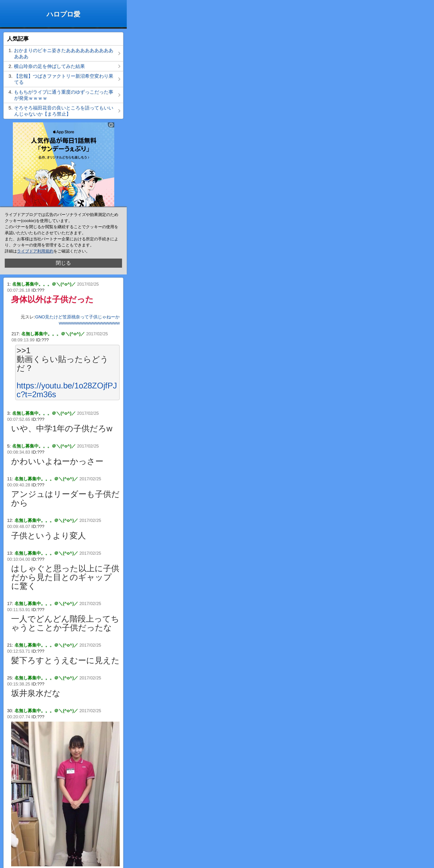434x868 pixels.
Task: Click comment 一人でどんどん階段上ってちゃう
Action: pyautogui.click(x=65, y=623)
